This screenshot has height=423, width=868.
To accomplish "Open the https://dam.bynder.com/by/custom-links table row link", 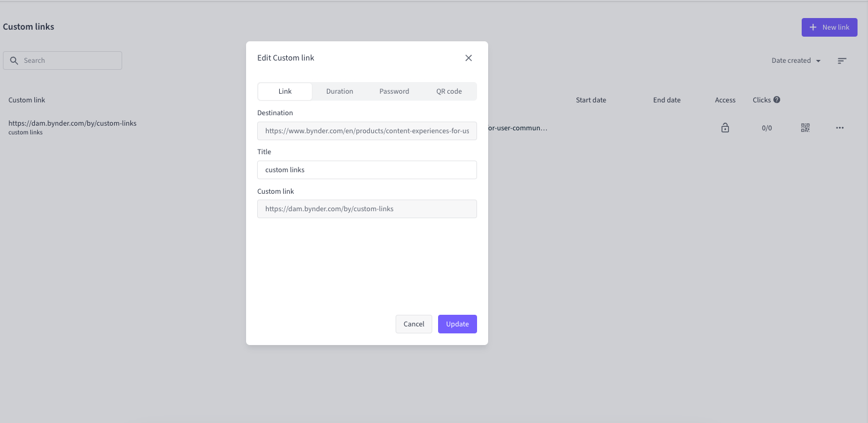I will pyautogui.click(x=73, y=123).
